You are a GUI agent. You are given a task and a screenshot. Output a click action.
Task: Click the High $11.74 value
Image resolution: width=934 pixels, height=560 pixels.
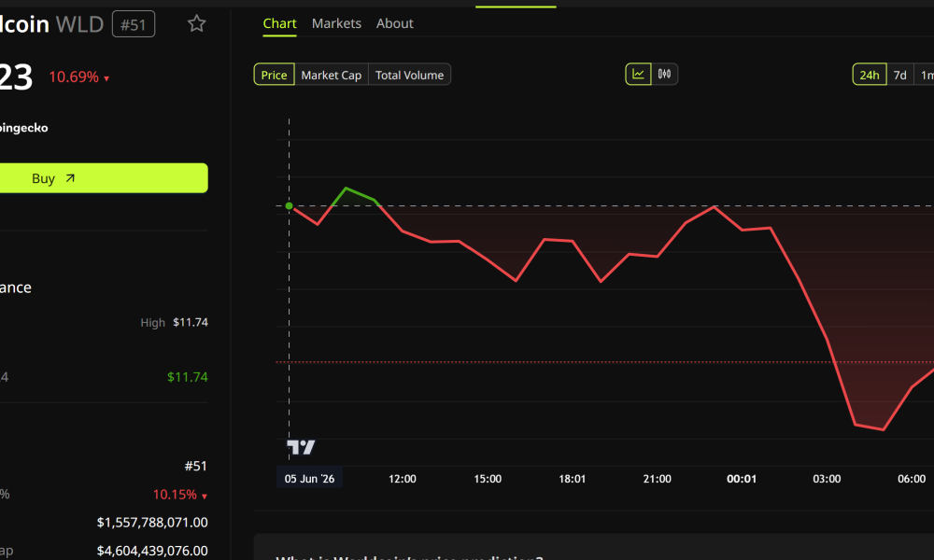pos(190,322)
